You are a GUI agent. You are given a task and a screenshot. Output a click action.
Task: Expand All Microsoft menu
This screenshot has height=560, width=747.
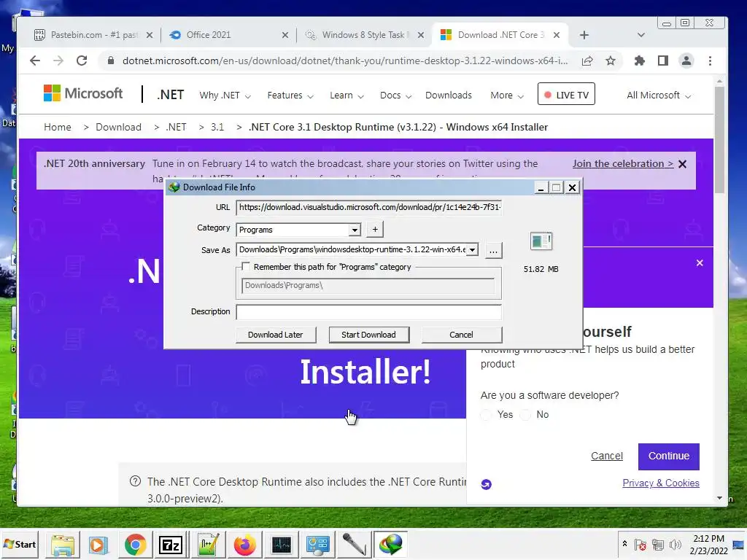(x=659, y=96)
